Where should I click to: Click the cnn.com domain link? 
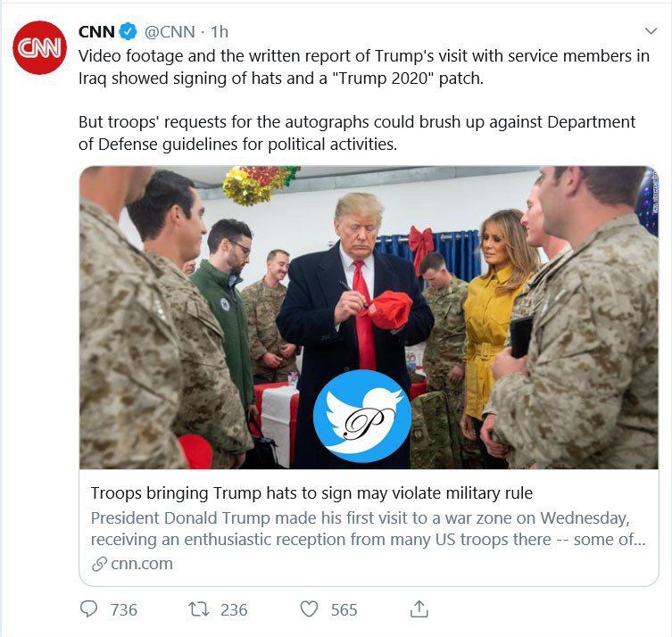click(x=142, y=564)
